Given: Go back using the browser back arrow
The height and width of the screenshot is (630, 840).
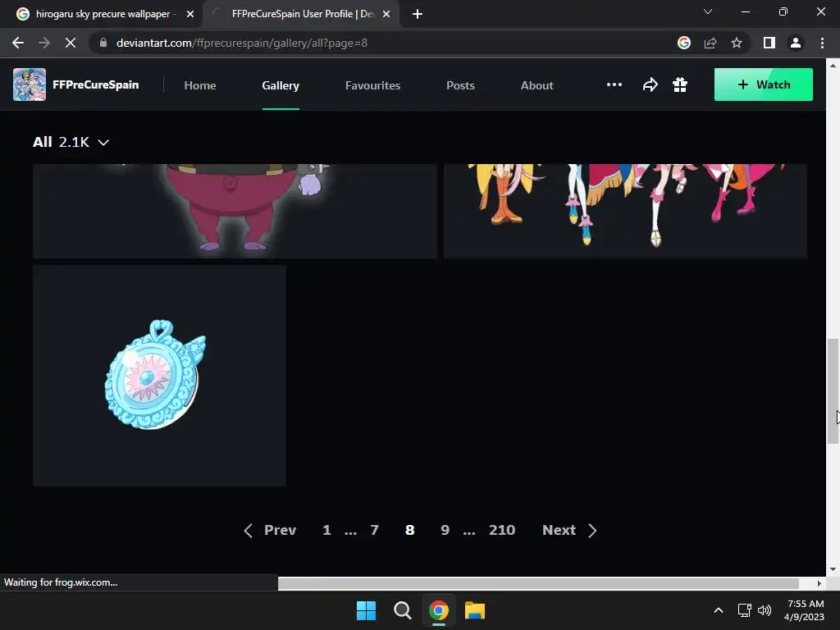Looking at the screenshot, I should tap(18, 43).
